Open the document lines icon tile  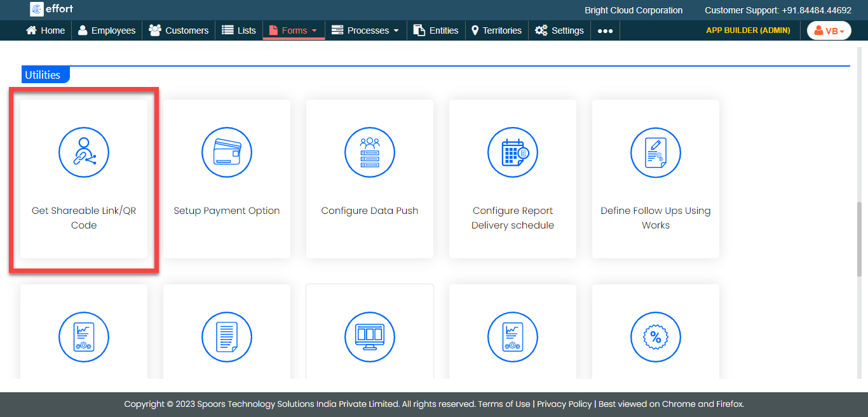[227, 337]
